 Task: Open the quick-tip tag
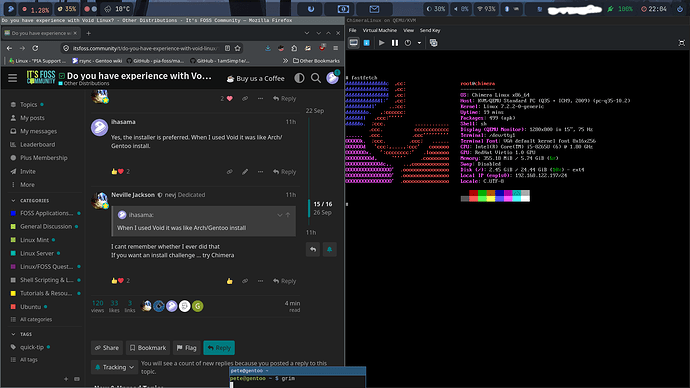[x=32, y=347]
